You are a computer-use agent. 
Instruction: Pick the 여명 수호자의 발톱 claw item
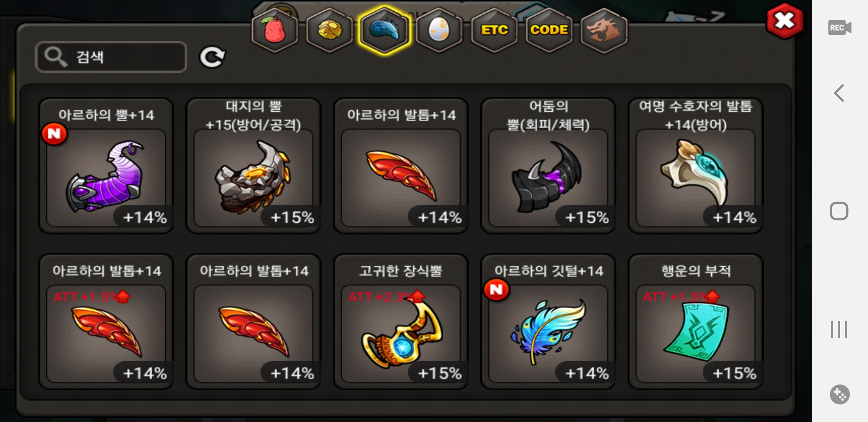696,166
